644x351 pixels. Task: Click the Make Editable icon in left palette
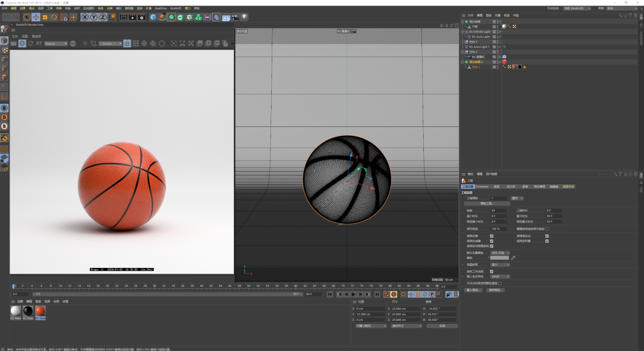(4, 29)
